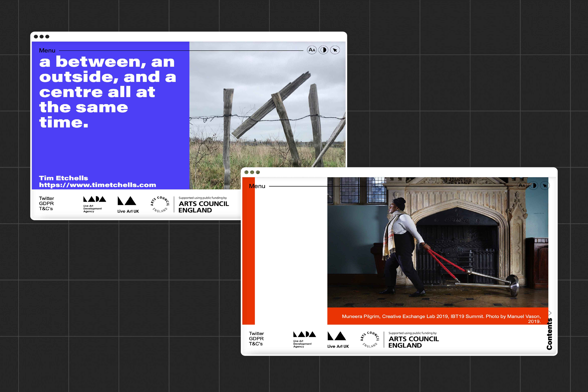Select the arrow cursor accessibility icon in the blue window
This screenshot has height=392, width=588.
(x=335, y=50)
